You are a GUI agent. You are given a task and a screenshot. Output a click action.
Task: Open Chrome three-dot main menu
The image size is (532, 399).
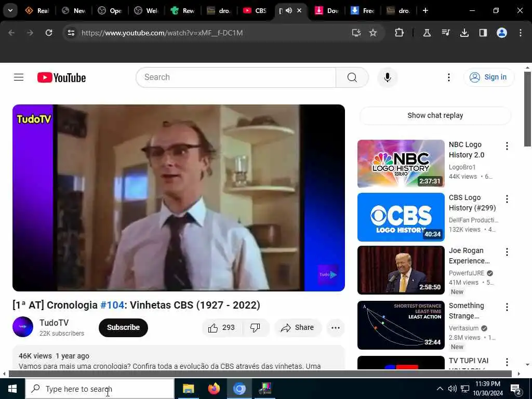tap(521, 33)
